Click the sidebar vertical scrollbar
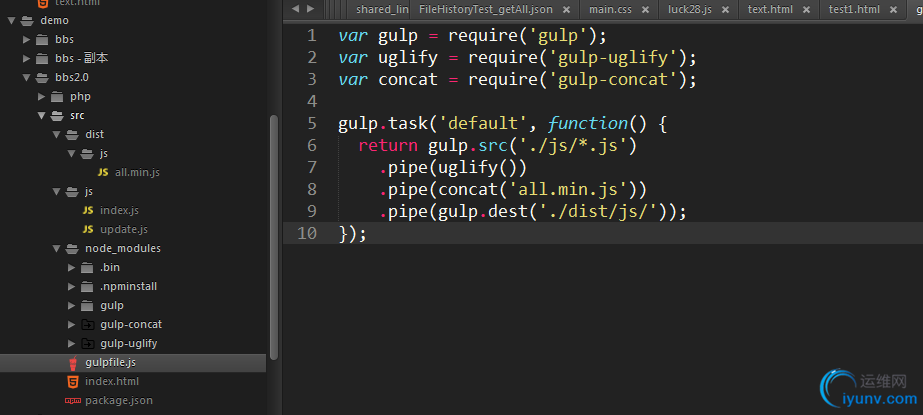This screenshot has width=923, height=415. pyautogui.click(x=274, y=236)
